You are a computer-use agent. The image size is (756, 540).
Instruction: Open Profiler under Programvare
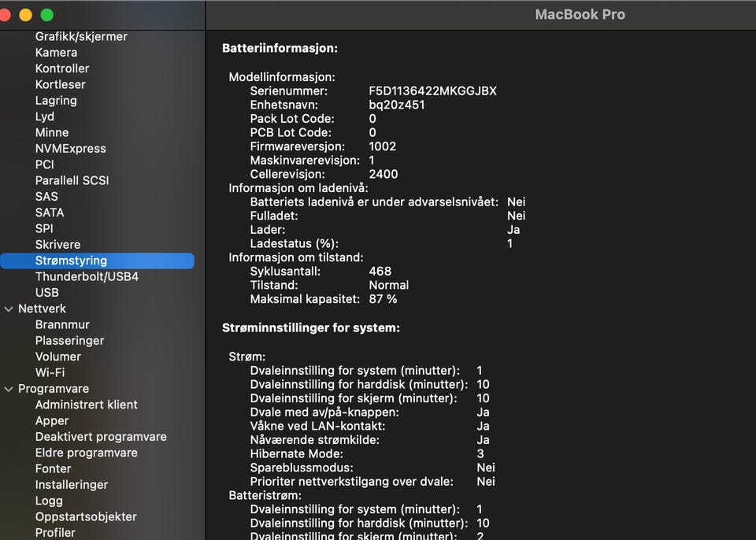(x=55, y=532)
